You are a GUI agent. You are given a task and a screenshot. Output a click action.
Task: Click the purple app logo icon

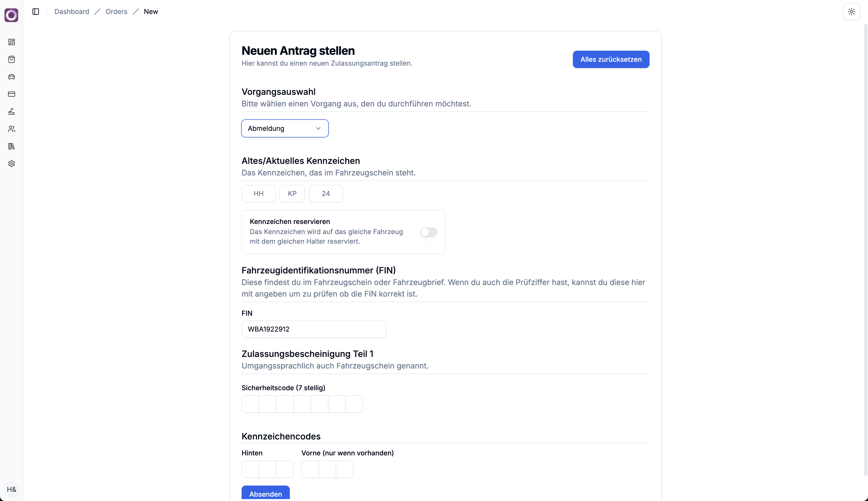coord(11,15)
